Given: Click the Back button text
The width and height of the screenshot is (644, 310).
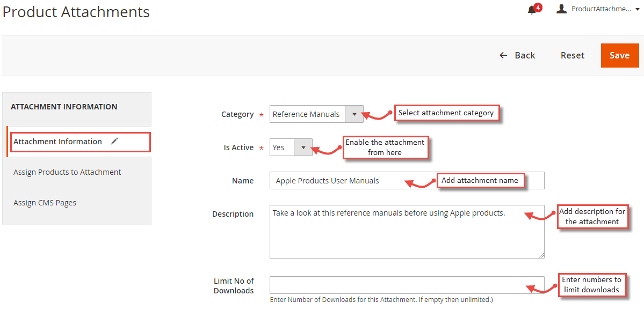Looking at the screenshot, I should (525, 55).
